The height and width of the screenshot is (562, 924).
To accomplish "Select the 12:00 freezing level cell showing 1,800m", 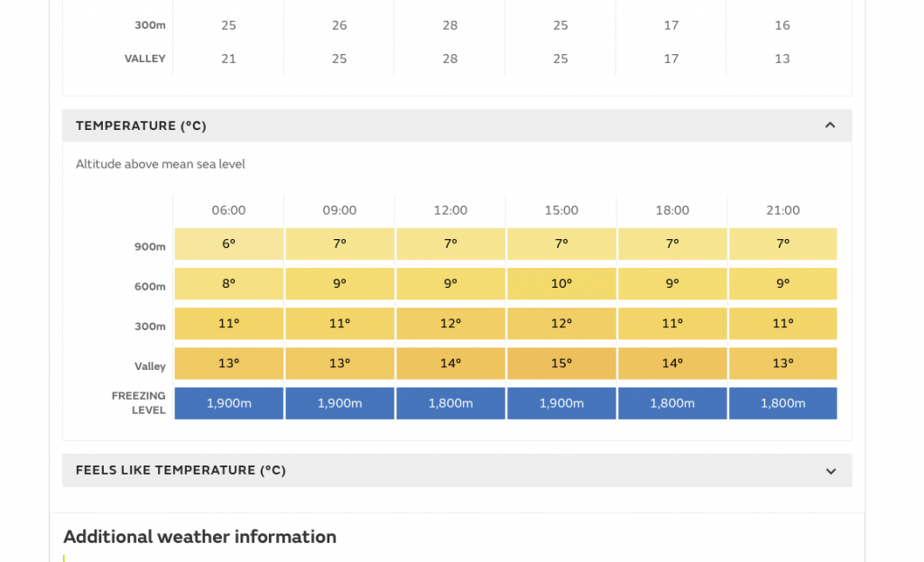I will (x=450, y=403).
